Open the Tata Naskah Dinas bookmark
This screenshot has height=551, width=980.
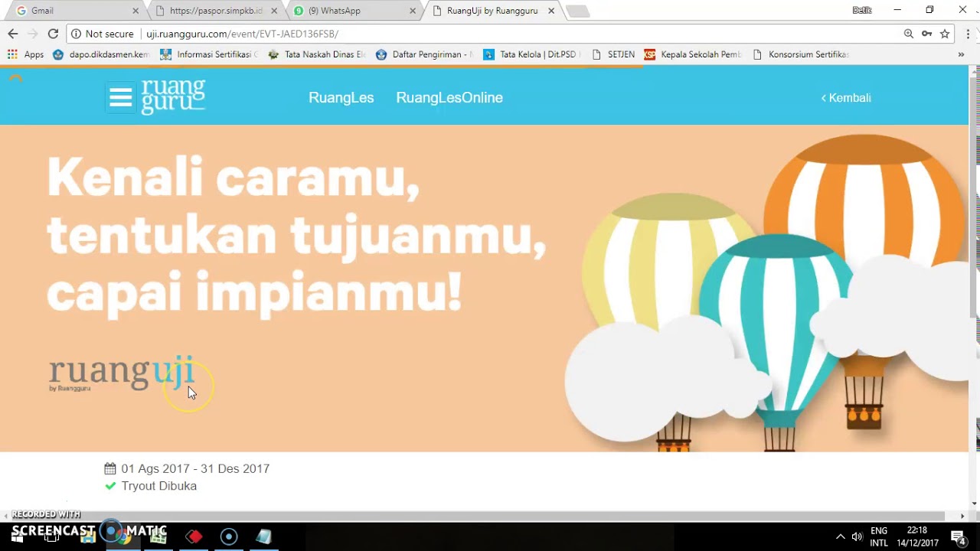point(317,54)
